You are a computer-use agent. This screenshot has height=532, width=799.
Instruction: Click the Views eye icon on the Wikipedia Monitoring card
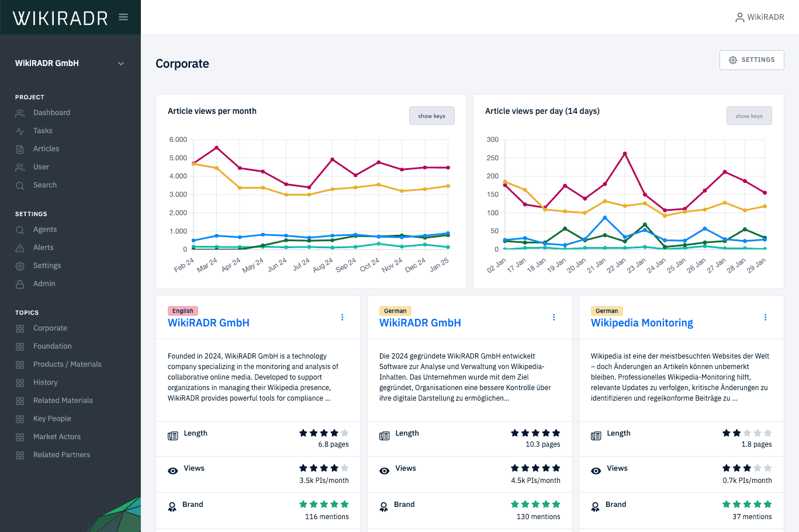click(x=596, y=471)
